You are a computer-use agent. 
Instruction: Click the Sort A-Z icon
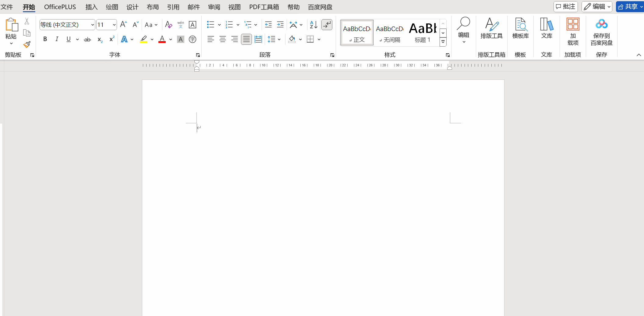(x=313, y=25)
